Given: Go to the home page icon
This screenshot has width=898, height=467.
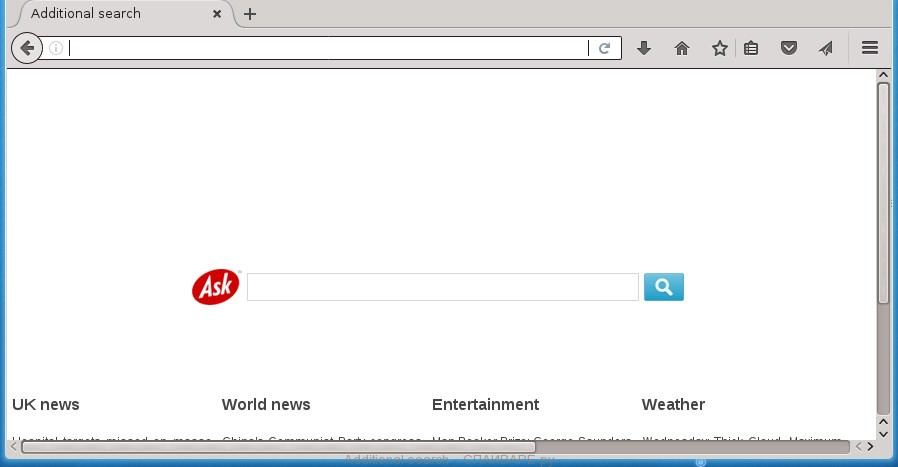Looking at the screenshot, I should coord(682,48).
